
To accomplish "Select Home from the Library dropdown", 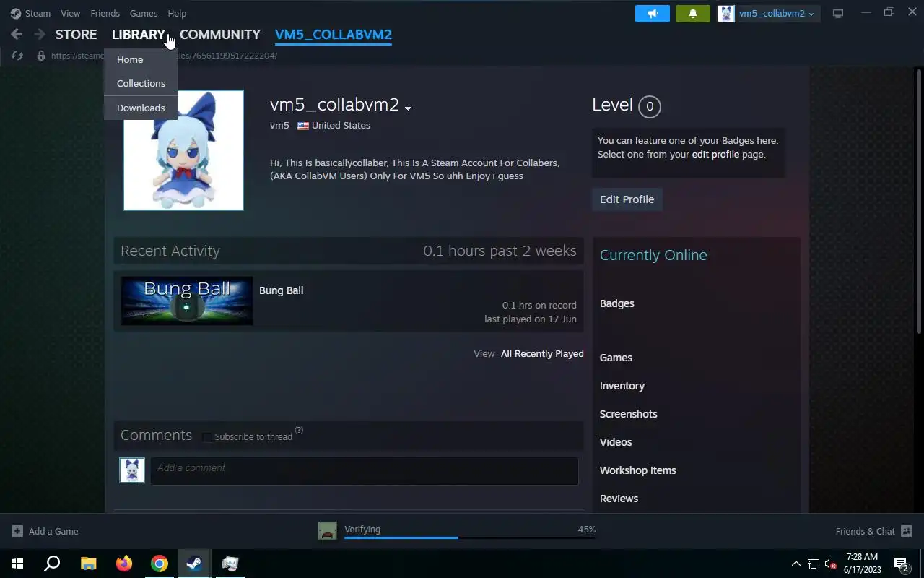I will pyautogui.click(x=140, y=59).
